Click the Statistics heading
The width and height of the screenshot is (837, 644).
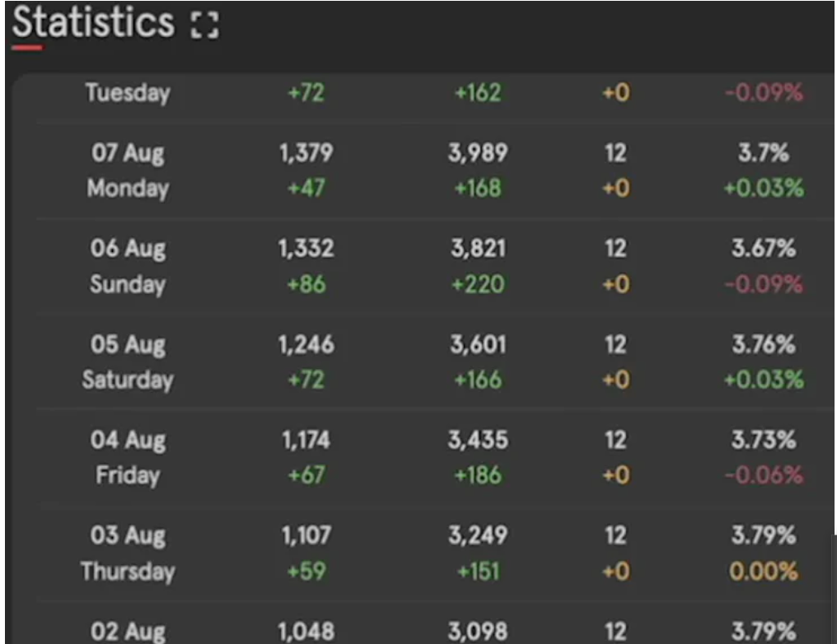(93, 22)
